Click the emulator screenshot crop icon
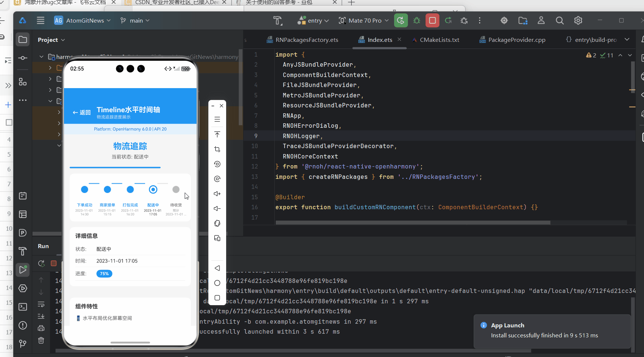The width and height of the screenshot is (644, 357). 217,149
